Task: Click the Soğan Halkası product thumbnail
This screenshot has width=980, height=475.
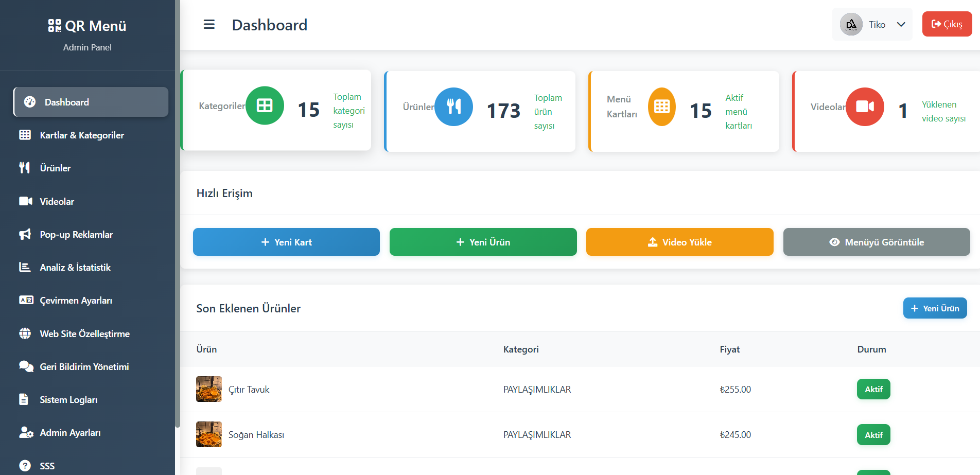Action: click(209, 434)
